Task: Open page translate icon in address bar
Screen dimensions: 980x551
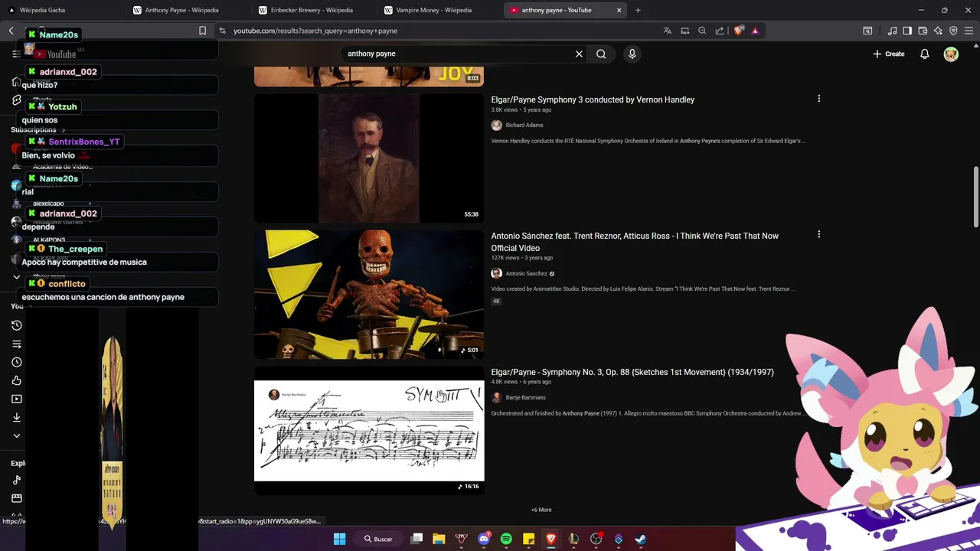Action: 668,31
